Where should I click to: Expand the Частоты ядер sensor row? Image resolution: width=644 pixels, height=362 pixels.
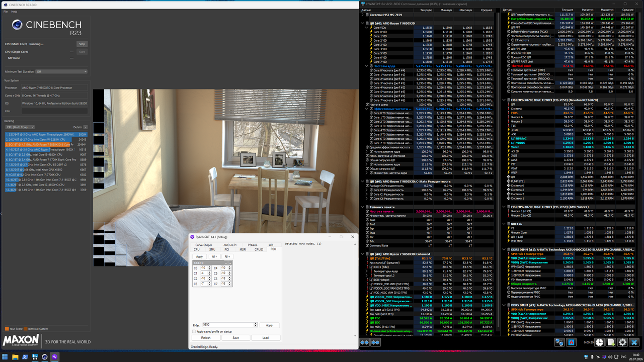(x=366, y=66)
